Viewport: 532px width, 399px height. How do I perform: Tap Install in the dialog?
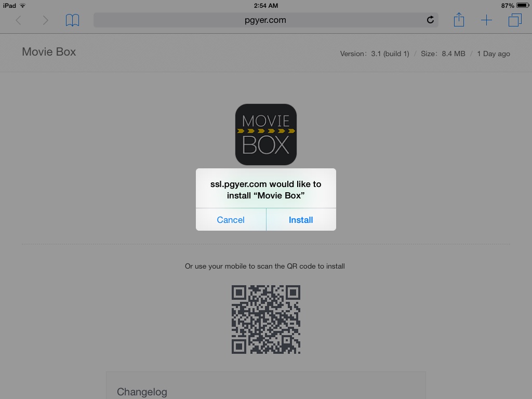pos(301,220)
